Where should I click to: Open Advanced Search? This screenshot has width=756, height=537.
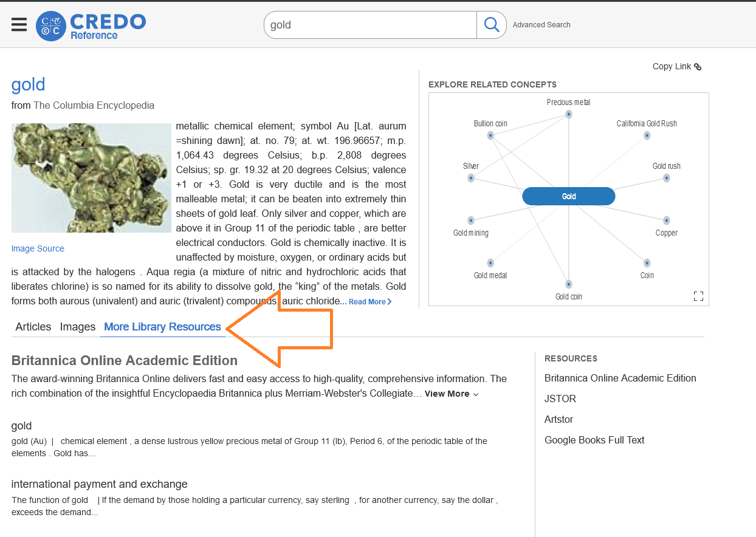(541, 25)
